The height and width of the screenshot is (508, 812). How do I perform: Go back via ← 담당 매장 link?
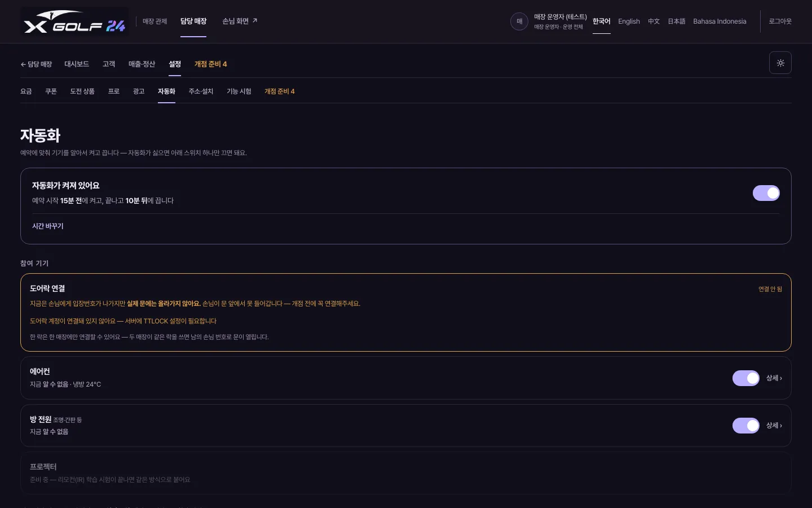[x=36, y=64]
